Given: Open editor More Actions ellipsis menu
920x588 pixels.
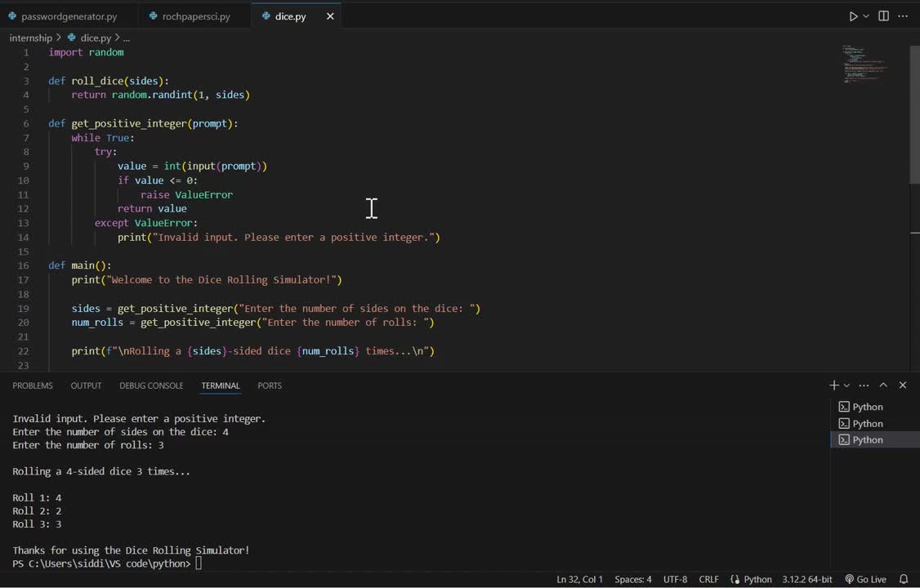Looking at the screenshot, I should point(903,16).
